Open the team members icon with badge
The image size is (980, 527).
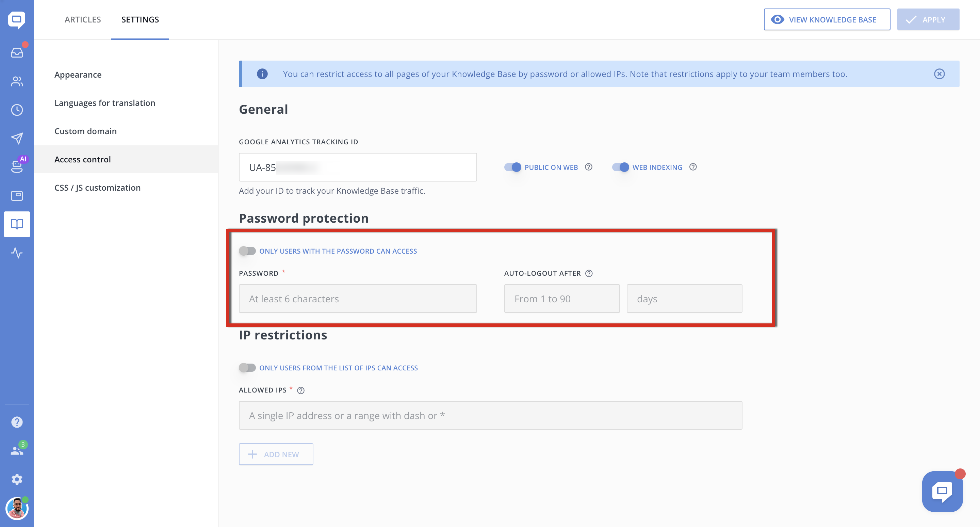(x=17, y=450)
